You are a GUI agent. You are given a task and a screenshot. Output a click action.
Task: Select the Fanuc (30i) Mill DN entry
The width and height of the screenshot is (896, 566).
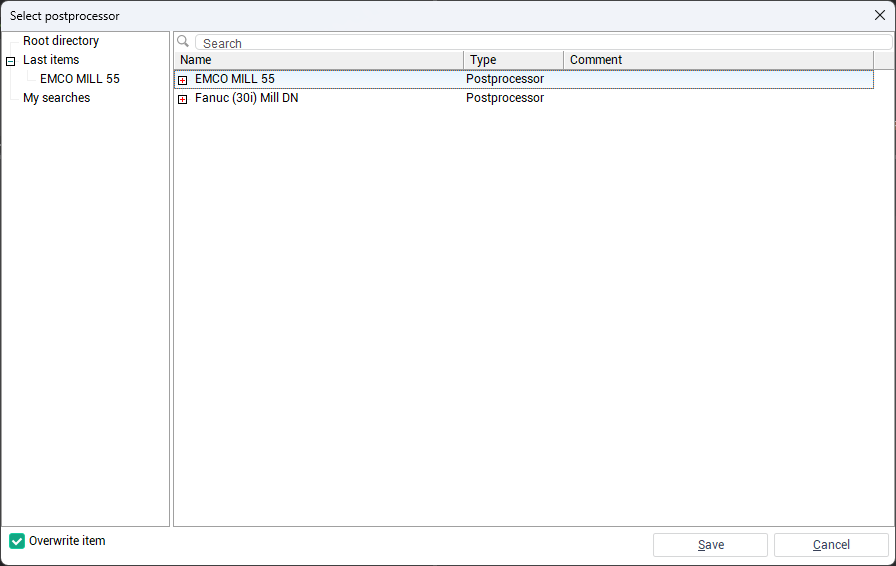point(246,98)
